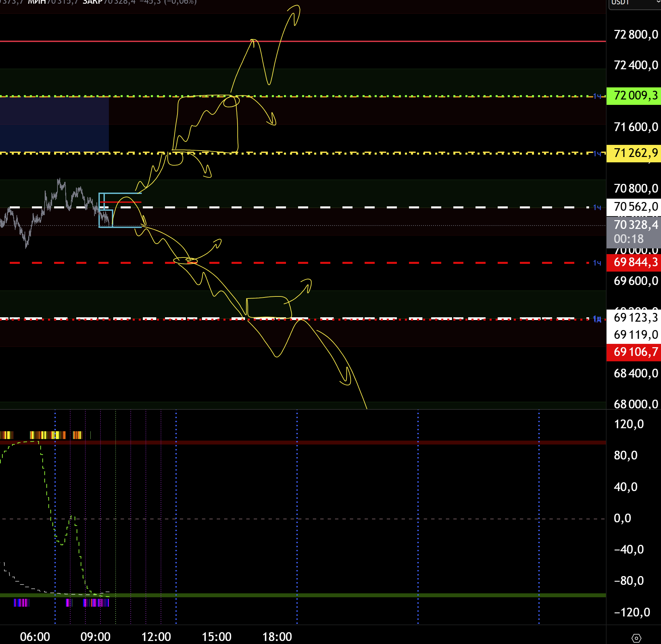Click the 18:00 time axis label
The width and height of the screenshot is (661, 644).
[277, 637]
